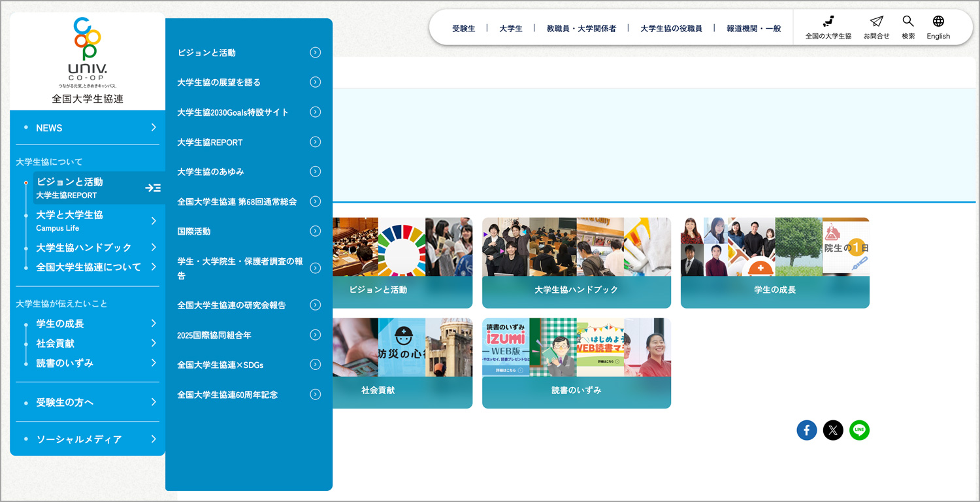Expand 大学と大学生協 Campus Life section
This screenshot has width=980, height=502.
point(154,221)
